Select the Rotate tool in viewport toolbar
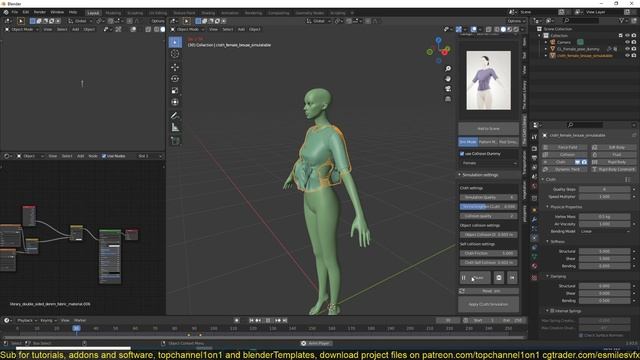Viewport: 640px width, 360px height. pos(175,79)
